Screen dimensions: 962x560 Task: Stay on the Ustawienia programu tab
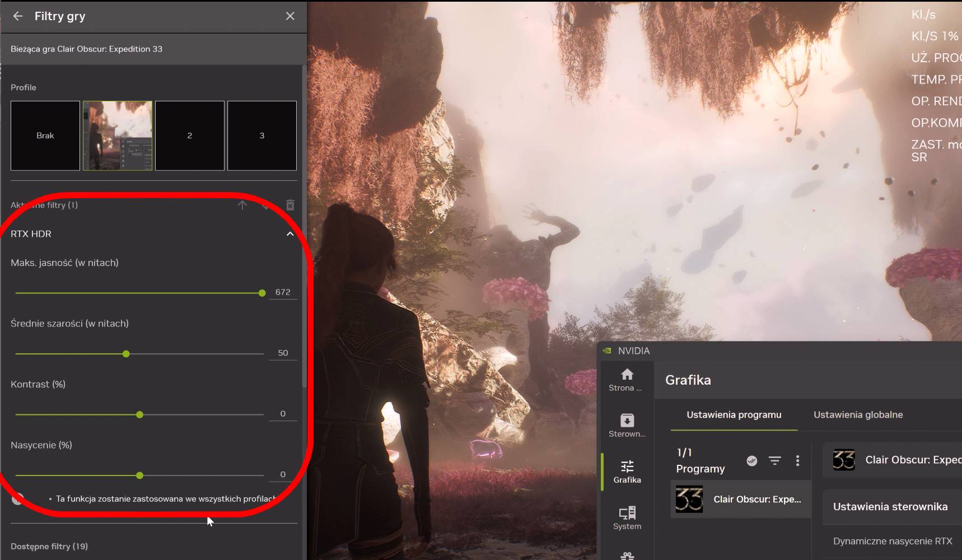(x=734, y=414)
